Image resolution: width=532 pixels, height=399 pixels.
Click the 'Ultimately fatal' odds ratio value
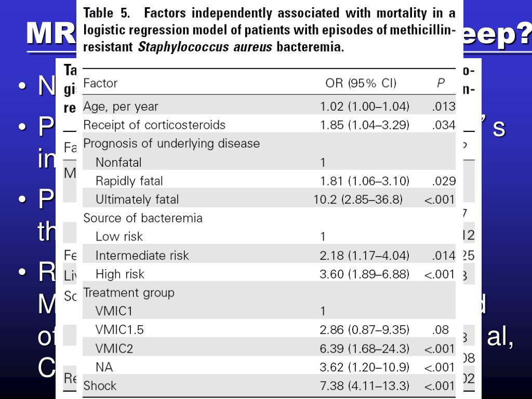click(x=357, y=199)
